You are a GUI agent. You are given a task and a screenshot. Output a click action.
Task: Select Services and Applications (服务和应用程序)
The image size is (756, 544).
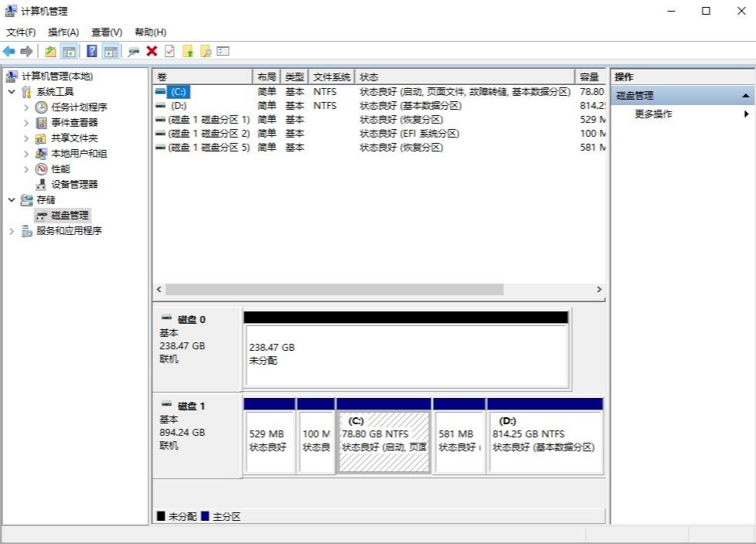(69, 230)
